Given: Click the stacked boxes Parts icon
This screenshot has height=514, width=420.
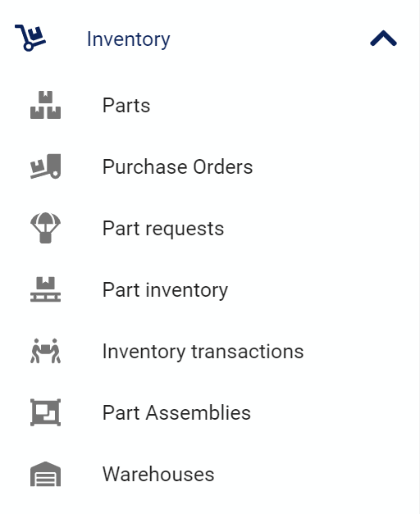Looking at the screenshot, I should pyautogui.click(x=46, y=105).
